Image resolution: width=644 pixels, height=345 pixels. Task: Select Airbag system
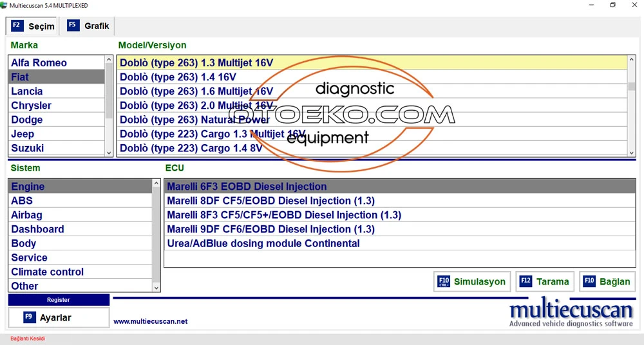coord(80,215)
